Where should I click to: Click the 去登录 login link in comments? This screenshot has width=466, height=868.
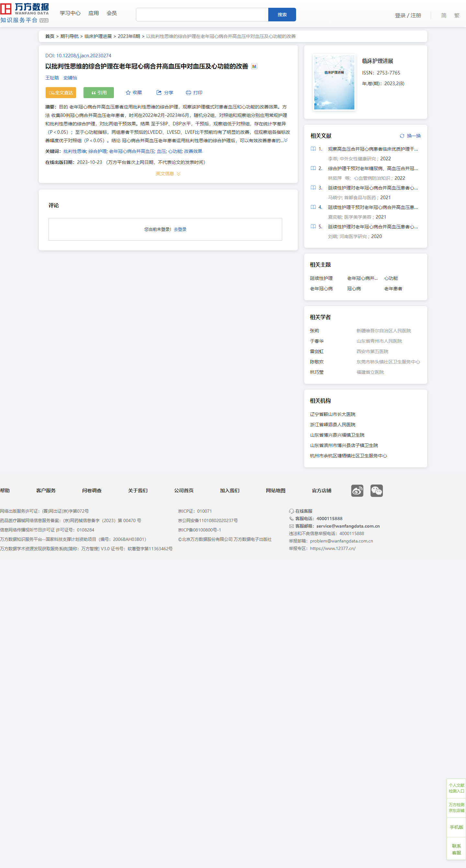(180, 229)
